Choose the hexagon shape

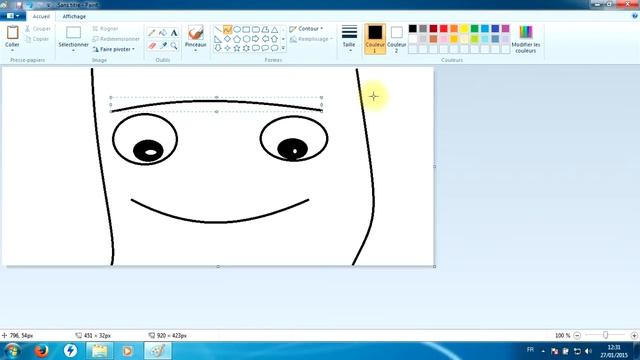(246, 39)
